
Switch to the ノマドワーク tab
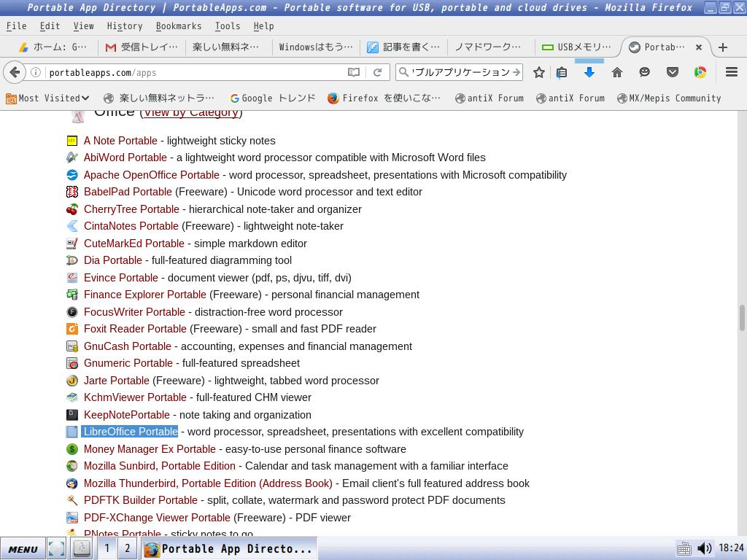point(488,47)
